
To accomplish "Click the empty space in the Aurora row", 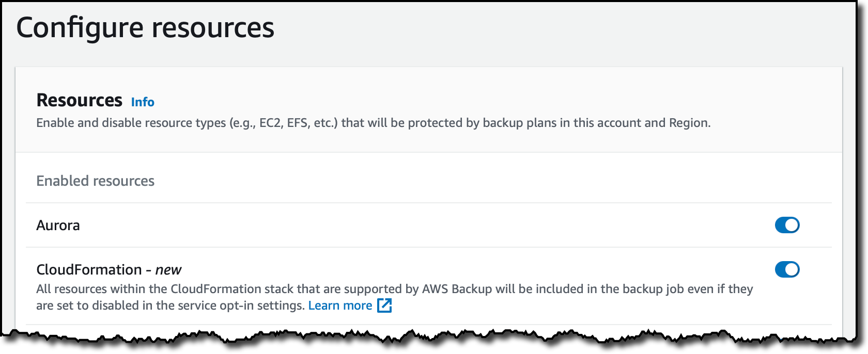I will tap(413, 226).
